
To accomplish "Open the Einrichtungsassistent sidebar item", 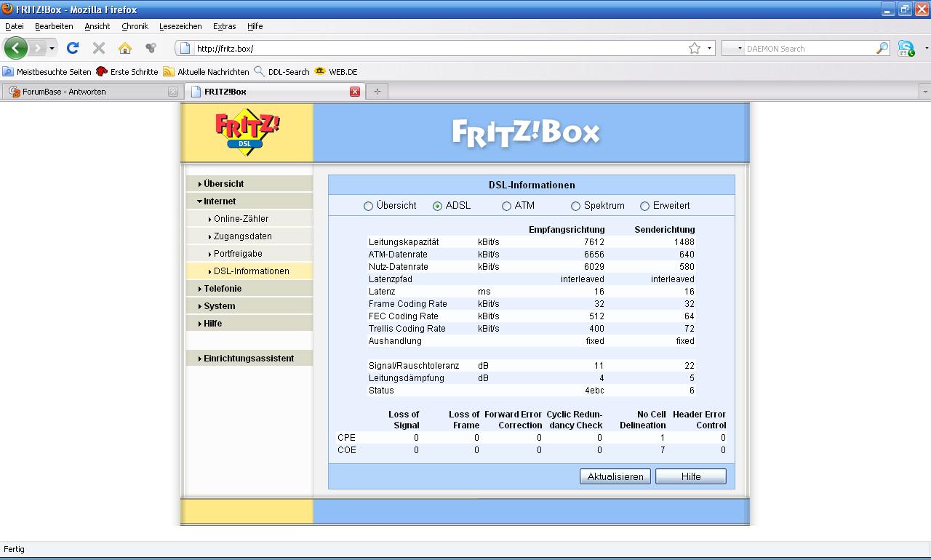I will point(249,359).
